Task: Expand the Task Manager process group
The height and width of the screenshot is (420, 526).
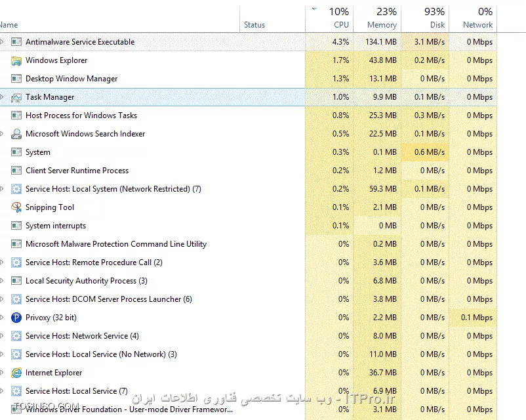Action: click(x=2, y=97)
